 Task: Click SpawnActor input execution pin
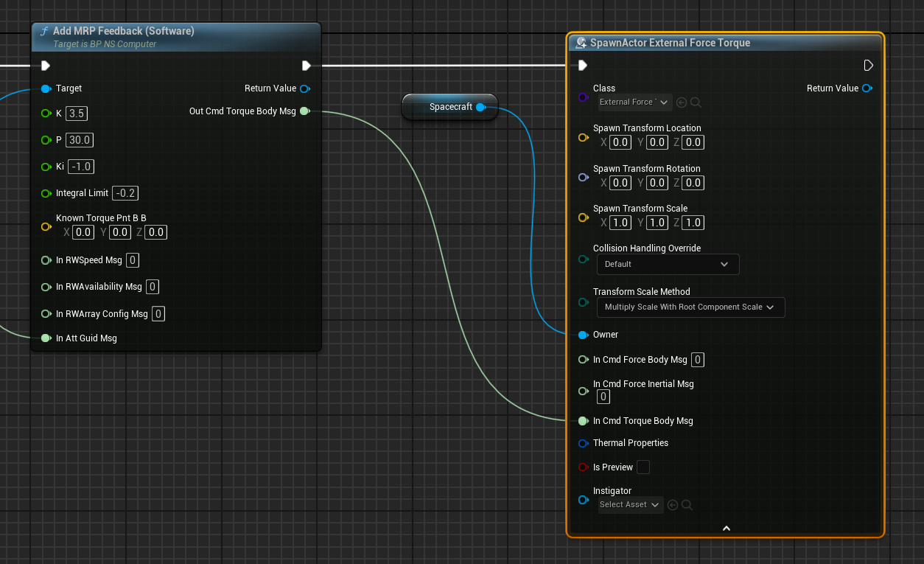pyautogui.click(x=583, y=66)
